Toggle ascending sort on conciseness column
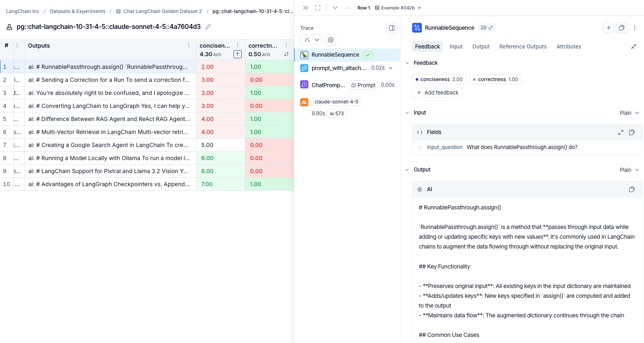 238,54
